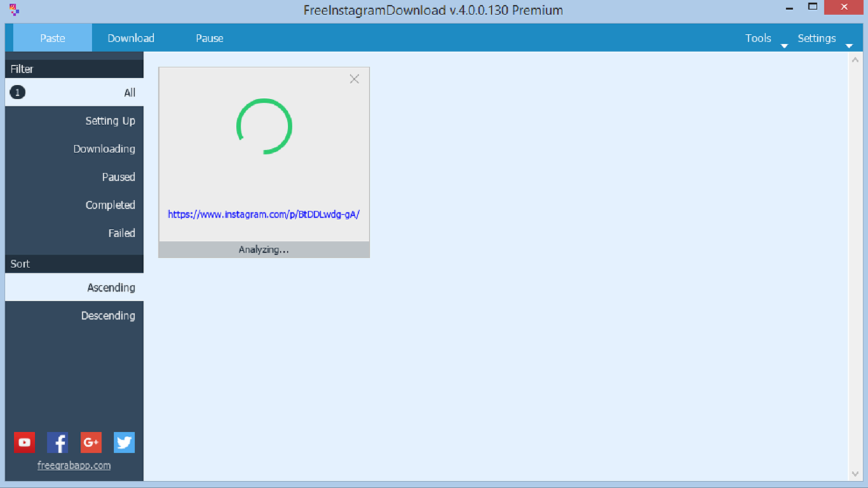Maximize the FreeInstagramDownload window
The height and width of the screenshot is (488, 868).
[x=813, y=7]
